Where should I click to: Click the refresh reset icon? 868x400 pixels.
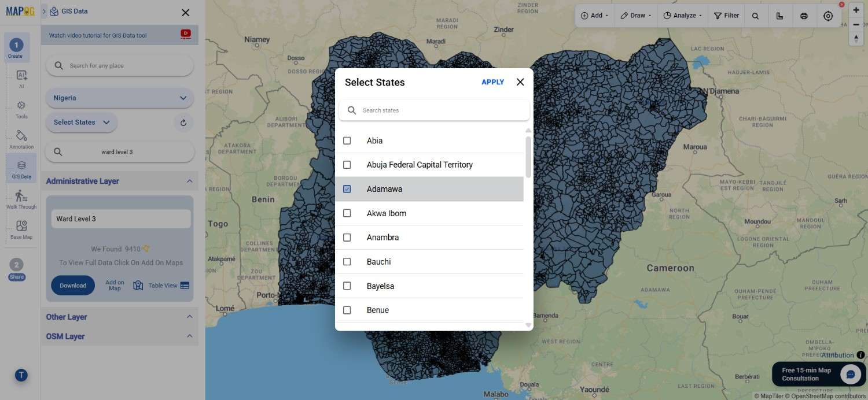coord(183,123)
